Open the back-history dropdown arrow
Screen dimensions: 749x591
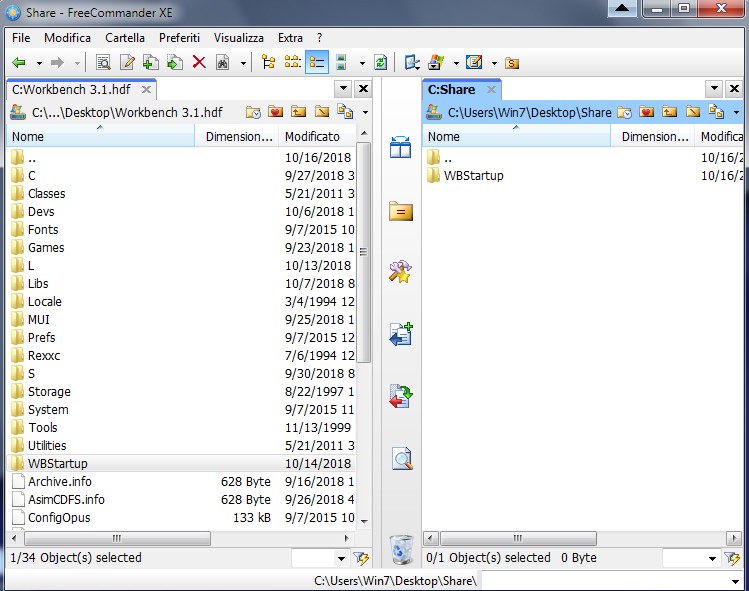[36, 63]
